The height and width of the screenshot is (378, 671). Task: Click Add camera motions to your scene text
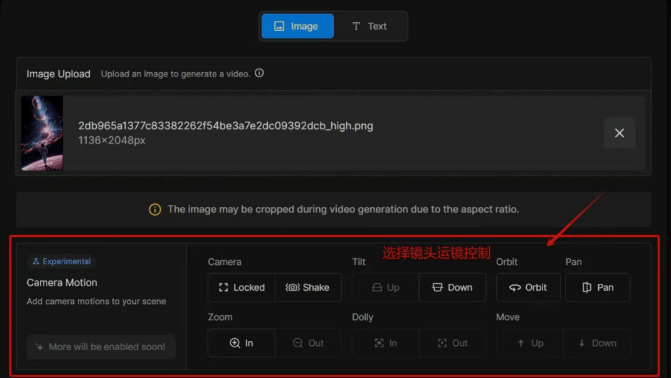(x=96, y=301)
